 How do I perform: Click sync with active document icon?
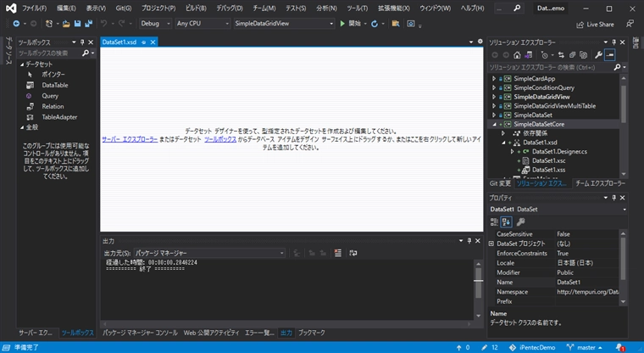561,54
